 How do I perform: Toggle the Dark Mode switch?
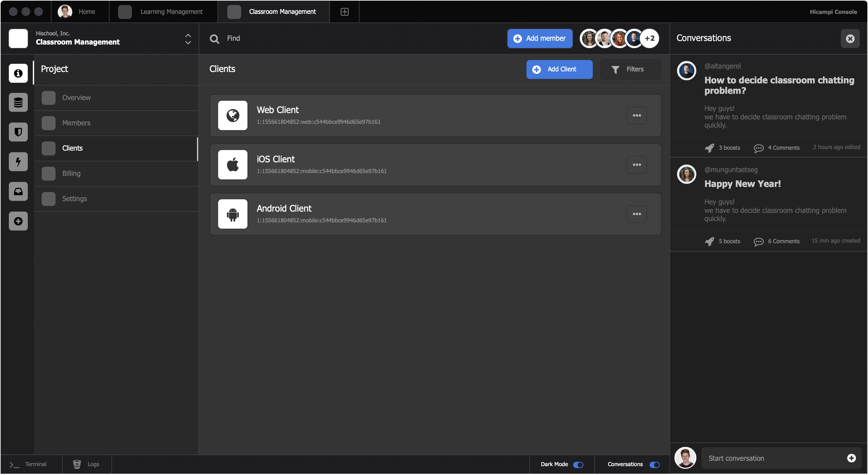click(x=578, y=465)
